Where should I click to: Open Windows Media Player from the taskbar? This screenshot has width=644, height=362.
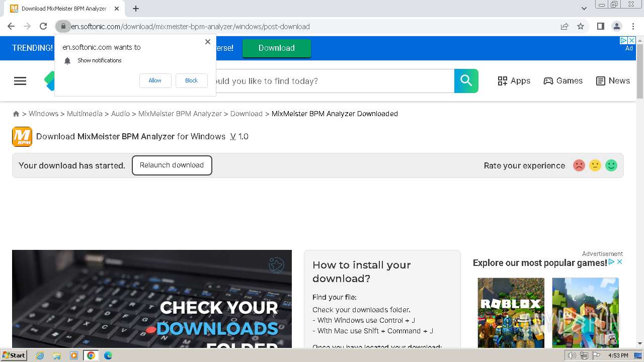74,355
